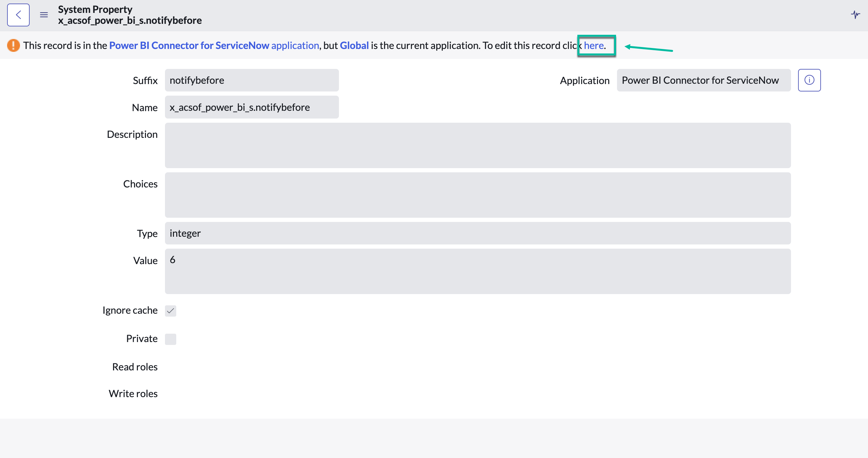This screenshot has width=868, height=458.
Task: Click here to edit this record
Action: tap(594, 45)
